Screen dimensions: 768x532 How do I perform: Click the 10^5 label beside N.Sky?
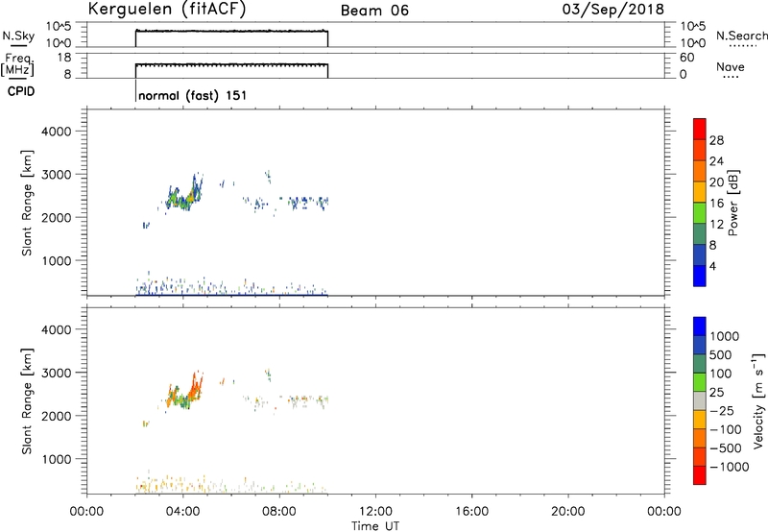tap(59, 26)
